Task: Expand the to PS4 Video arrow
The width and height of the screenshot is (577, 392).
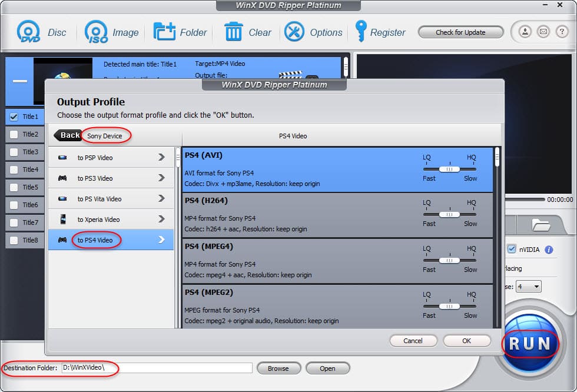Action: pos(161,240)
